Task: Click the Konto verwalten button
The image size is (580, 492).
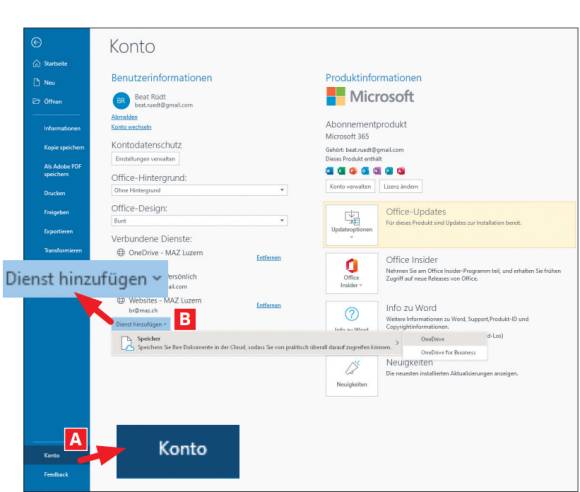Action: 350,186
